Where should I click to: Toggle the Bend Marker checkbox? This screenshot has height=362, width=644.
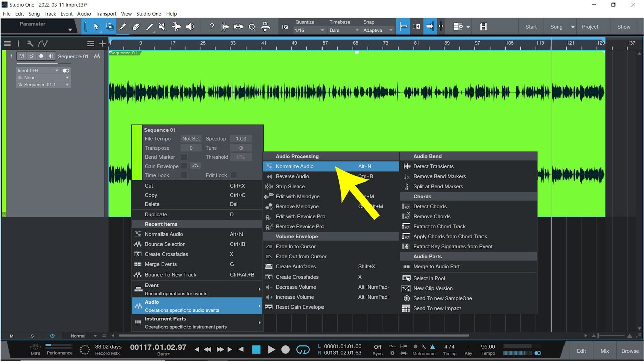tap(184, 157)
